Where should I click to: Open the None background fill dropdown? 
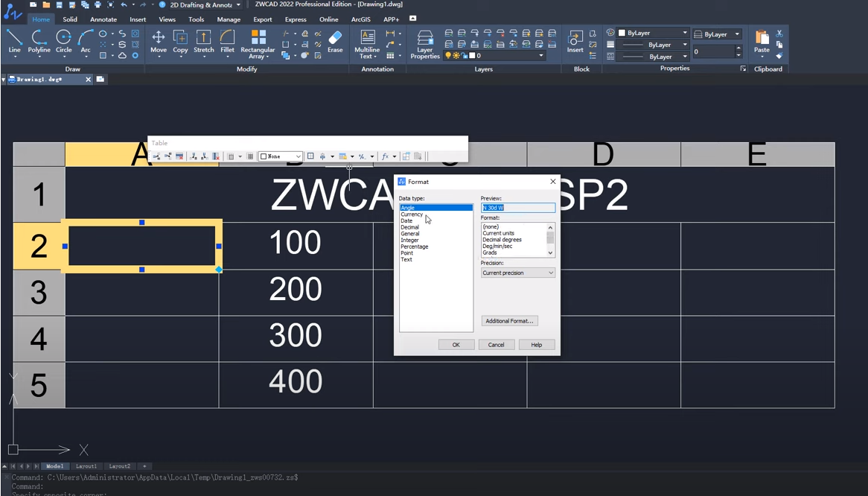click(281, 156)
